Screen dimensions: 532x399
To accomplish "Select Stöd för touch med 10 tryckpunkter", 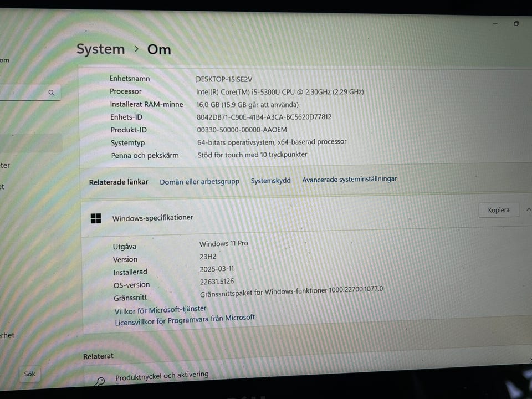I will pyautogui.click(x=252, y=155).
